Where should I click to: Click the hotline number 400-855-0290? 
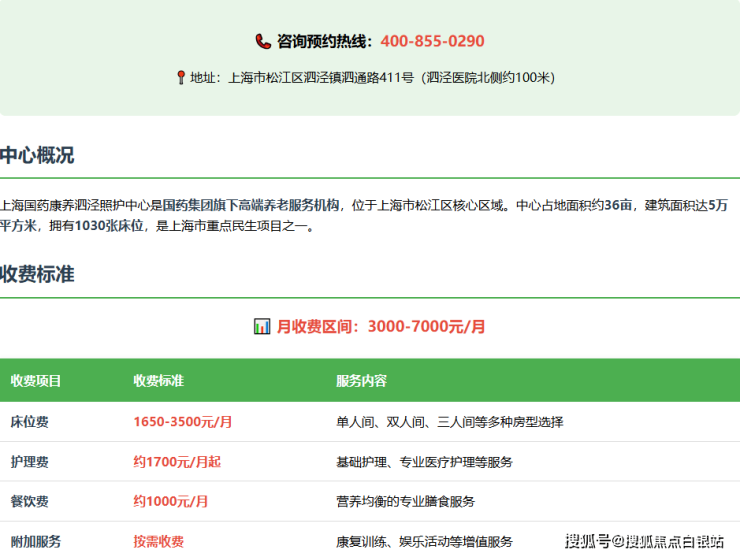click(x=432, y=42)
